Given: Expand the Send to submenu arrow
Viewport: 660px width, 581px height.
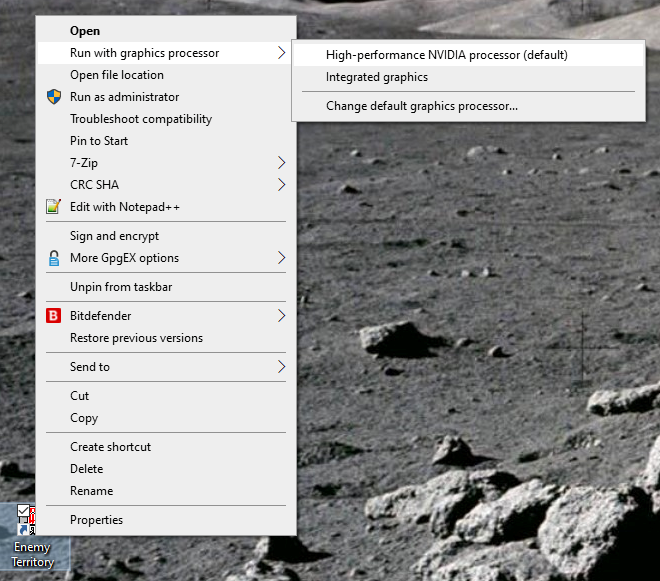Looking at the screenshot, I should (282, 367).
